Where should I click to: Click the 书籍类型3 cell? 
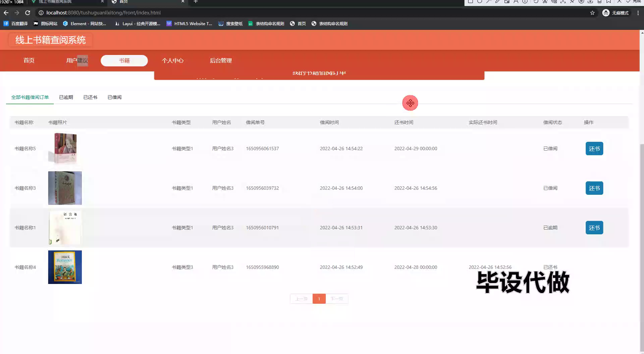(182, 267)
